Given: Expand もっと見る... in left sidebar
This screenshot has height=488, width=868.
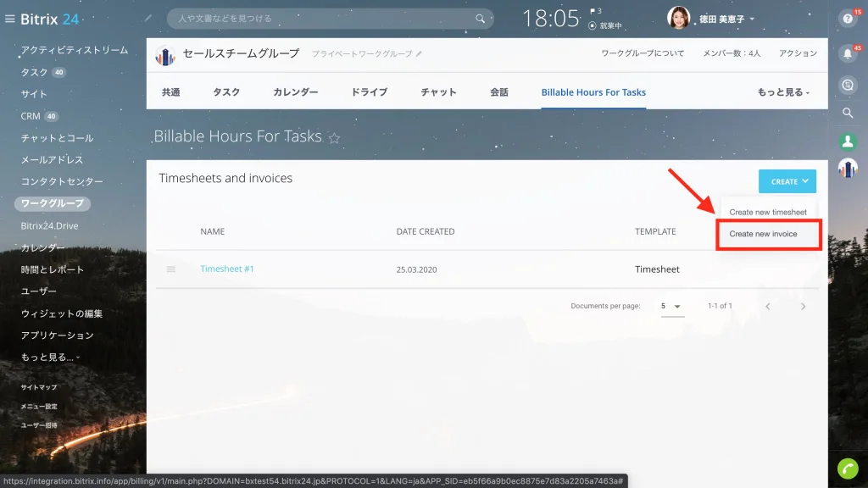Looking at the screenshot, I should pos(50,358).
